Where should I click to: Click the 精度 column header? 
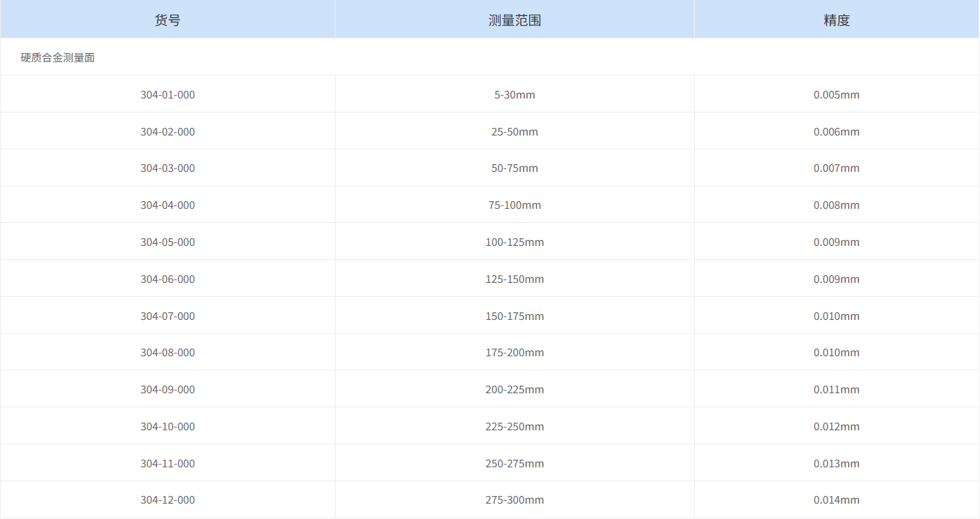click(x=836, y=20)
